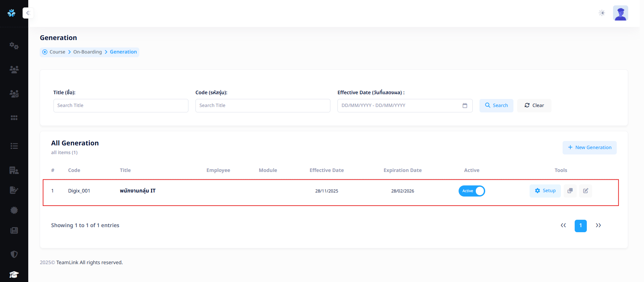Viewport: 644px width, 282px height.
Task: Open the building icon in sidebar
Action: (x=14, y=170)
